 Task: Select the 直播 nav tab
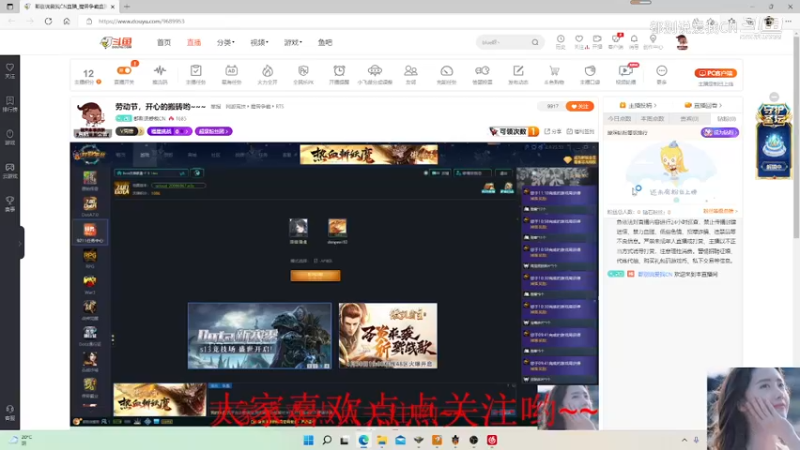194,42
